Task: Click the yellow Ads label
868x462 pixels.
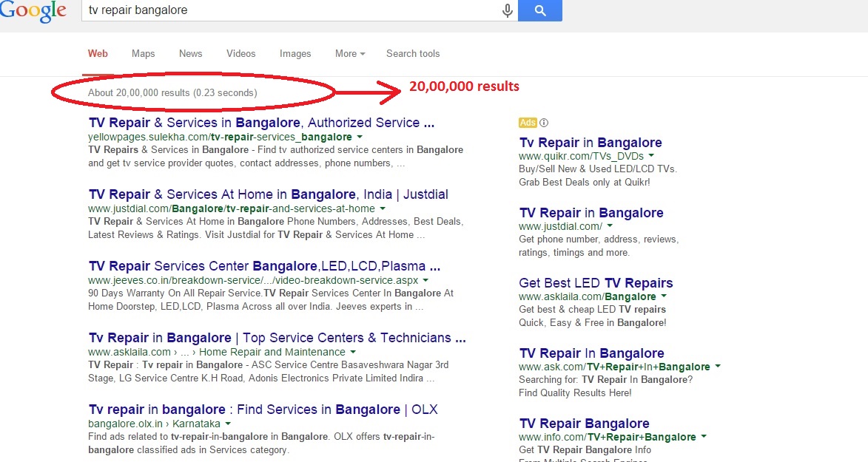Action: [528, 123]
